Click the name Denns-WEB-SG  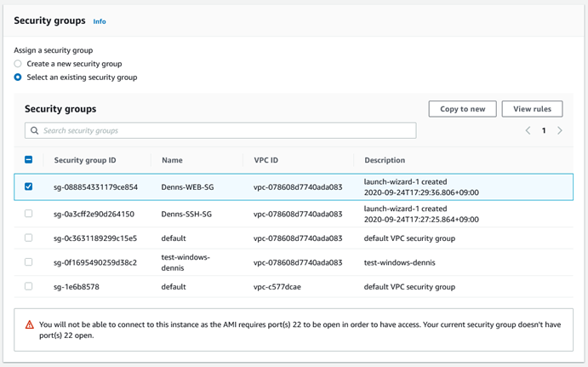click(x=187, y=187)
